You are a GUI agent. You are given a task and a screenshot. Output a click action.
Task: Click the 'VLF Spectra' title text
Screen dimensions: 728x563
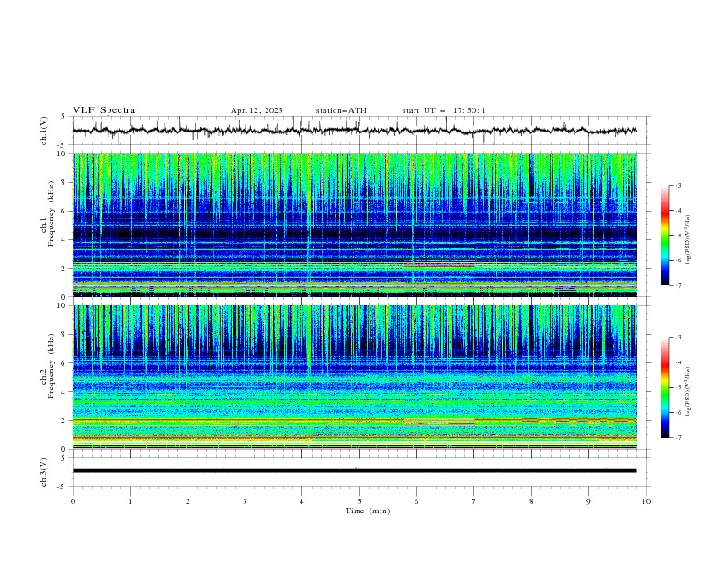click(104, 110)
